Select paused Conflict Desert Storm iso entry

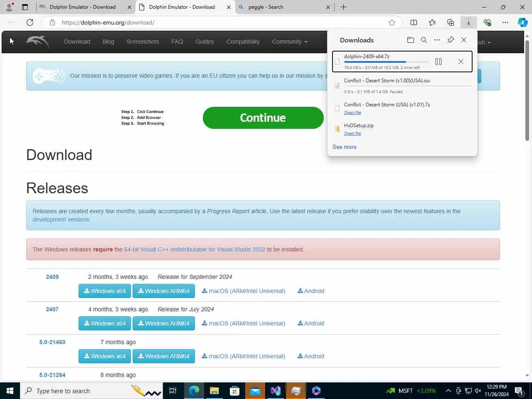(x=402, y=86)
